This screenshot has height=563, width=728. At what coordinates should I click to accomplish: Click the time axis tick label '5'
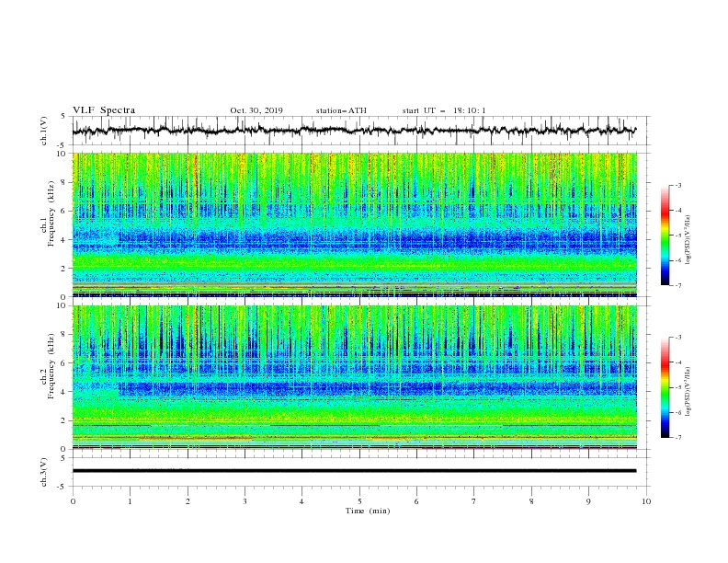click(x=359, y=501)
